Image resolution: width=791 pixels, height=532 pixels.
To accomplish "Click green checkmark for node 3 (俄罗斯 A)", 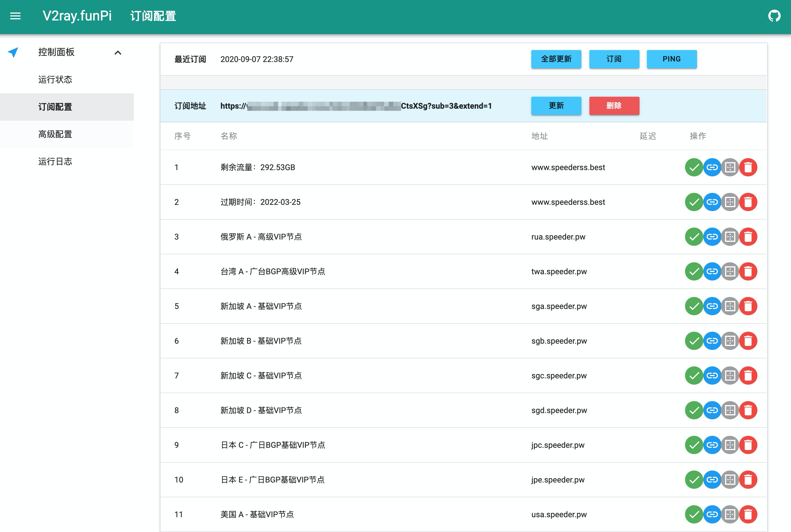I will [694, 237].
